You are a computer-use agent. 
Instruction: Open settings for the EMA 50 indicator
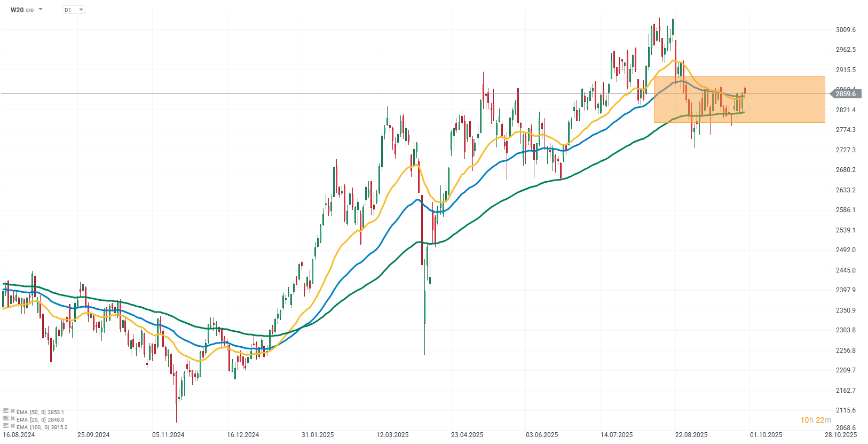[6, 411]
